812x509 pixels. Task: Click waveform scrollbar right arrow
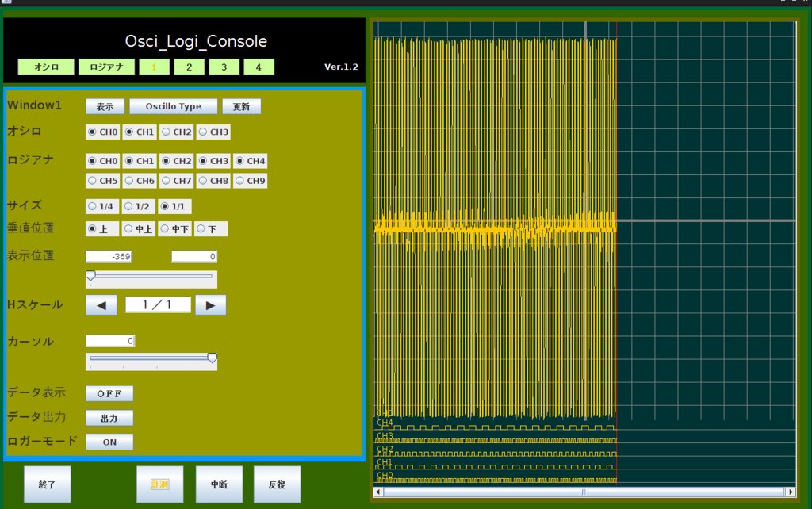791,492
